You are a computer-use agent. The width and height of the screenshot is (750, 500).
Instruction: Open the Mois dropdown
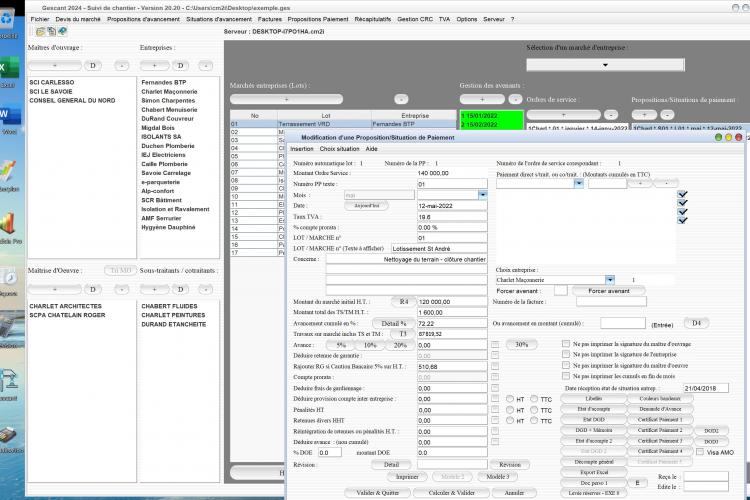pyautogui.click(x=483, y=195)
